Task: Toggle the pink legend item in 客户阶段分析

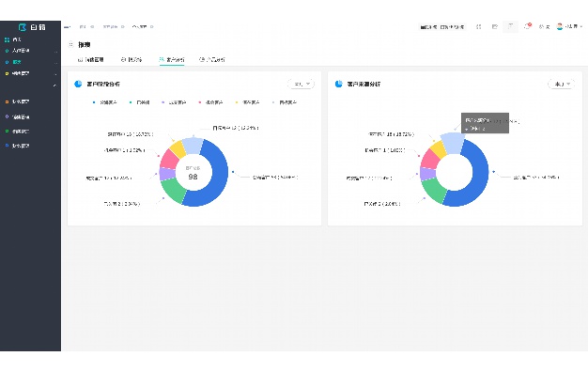Action: [x=210, y=102]
